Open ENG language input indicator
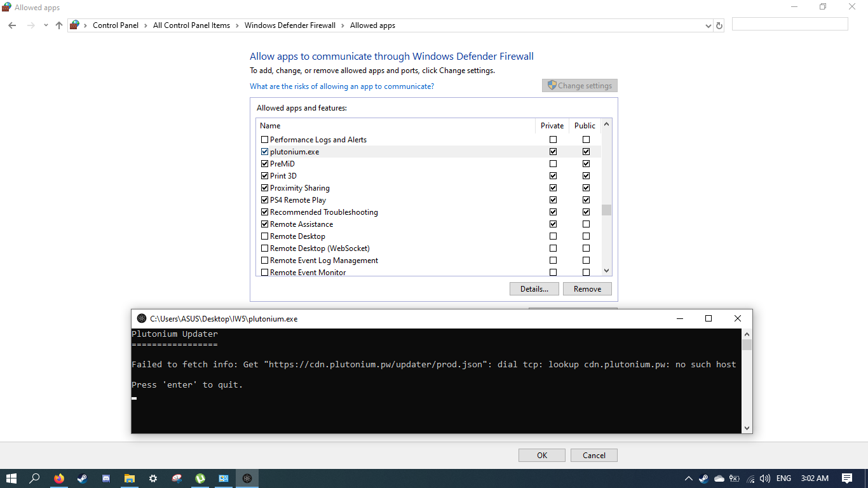The image size is (868, 488). pos(783,478)
